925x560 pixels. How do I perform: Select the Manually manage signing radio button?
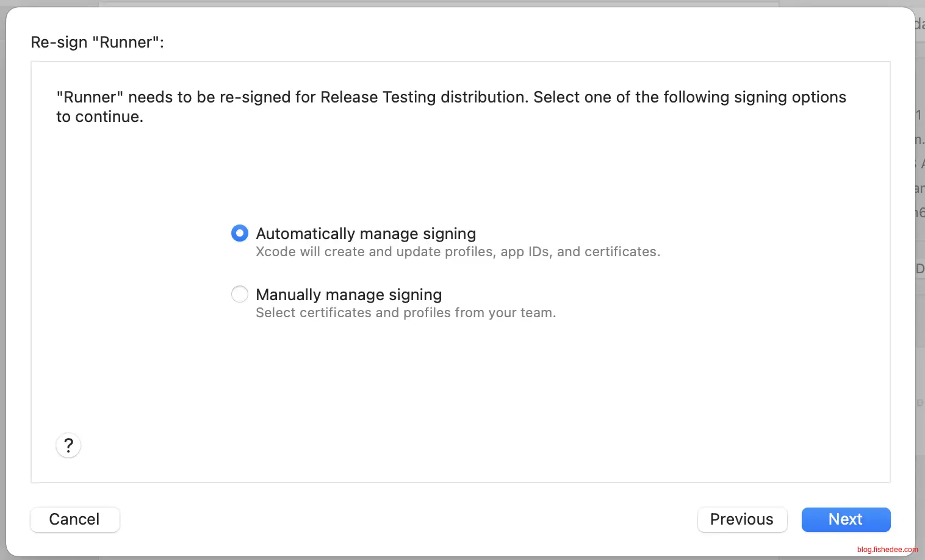coord(240,294)
